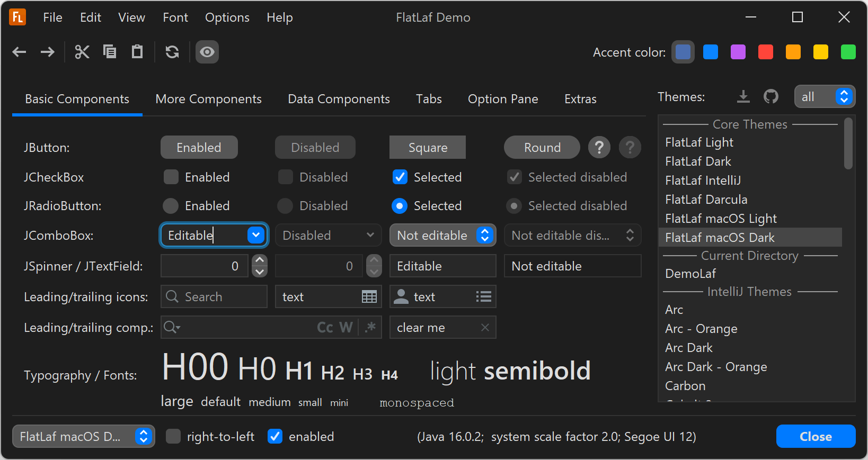
Task: Click the paste clipboard icon
Action: point(137,52)
